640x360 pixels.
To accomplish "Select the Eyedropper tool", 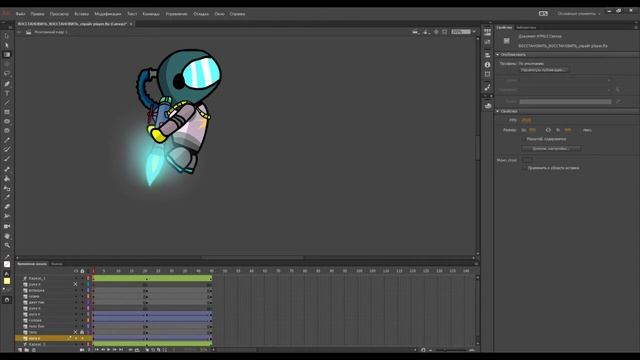I will pos(7,198).
